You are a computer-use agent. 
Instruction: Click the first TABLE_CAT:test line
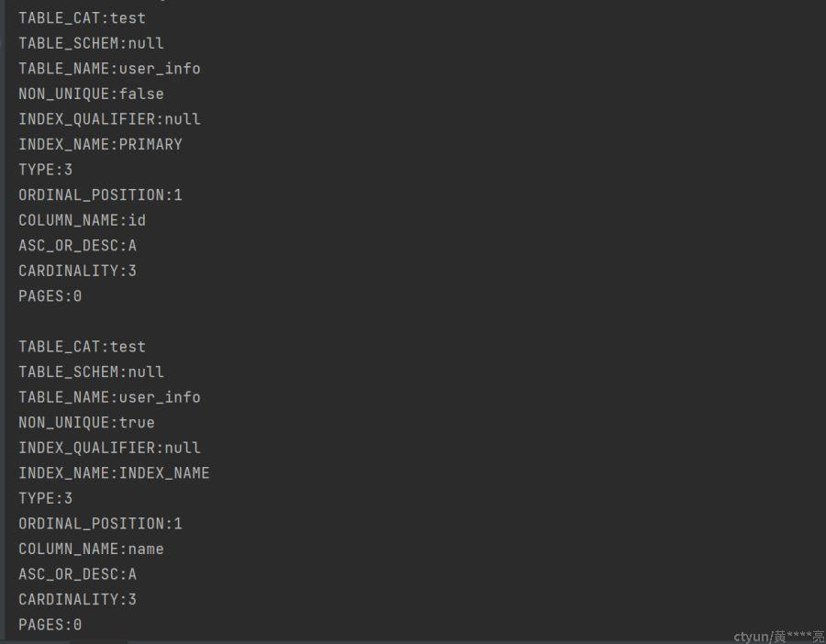(82, 17)
